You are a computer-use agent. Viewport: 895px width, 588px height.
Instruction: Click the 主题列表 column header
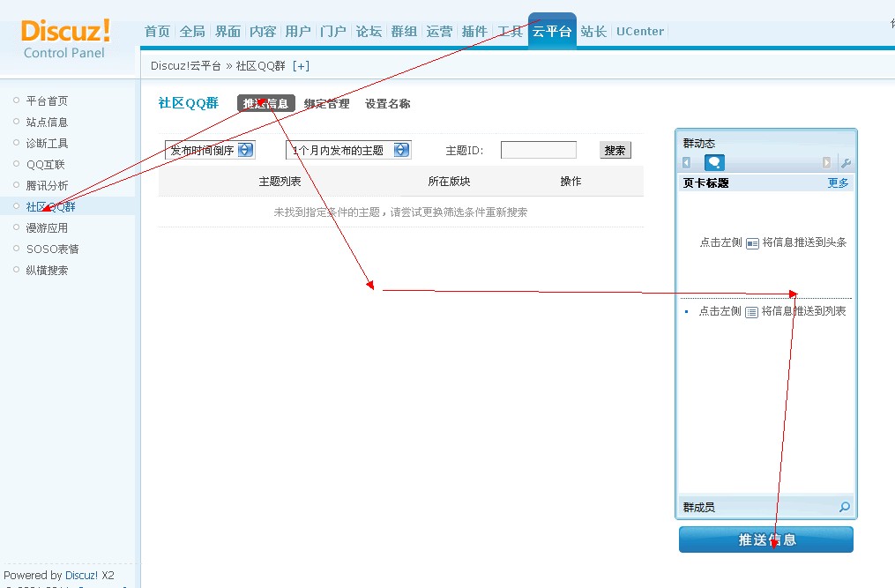click(x=280, y=181)
